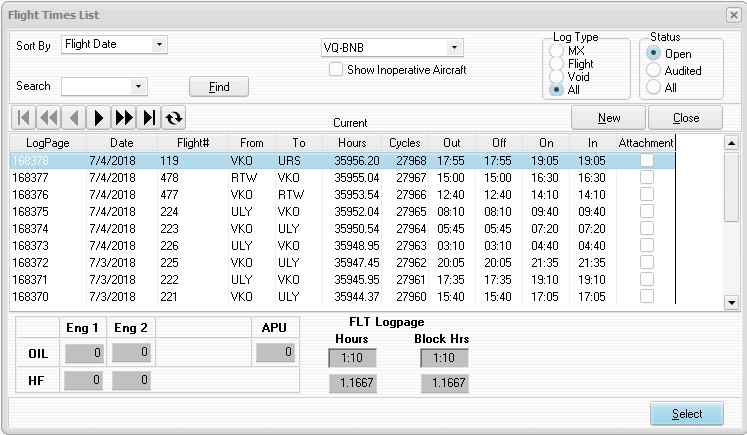This screenshot has width=747, height=435.
Task: Click Block Hrs decimal 1.1667 field
Action: tap(444, 383)
